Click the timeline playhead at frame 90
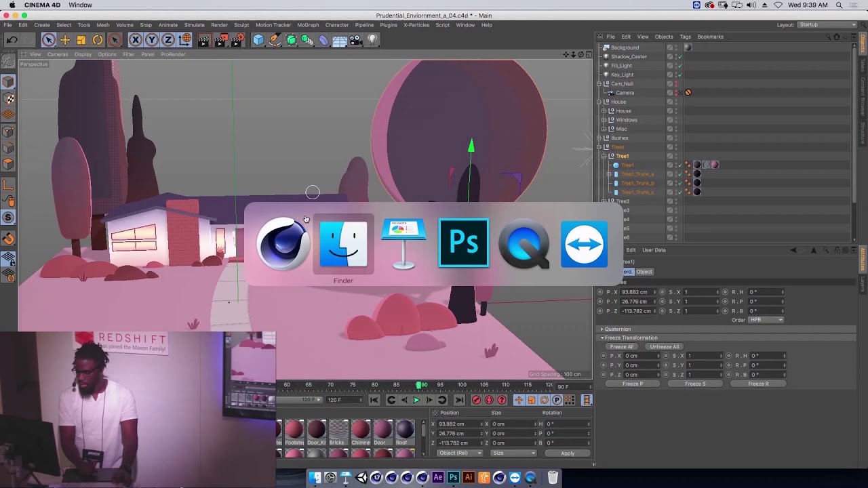868x488 pixels. tap(419, 385)
